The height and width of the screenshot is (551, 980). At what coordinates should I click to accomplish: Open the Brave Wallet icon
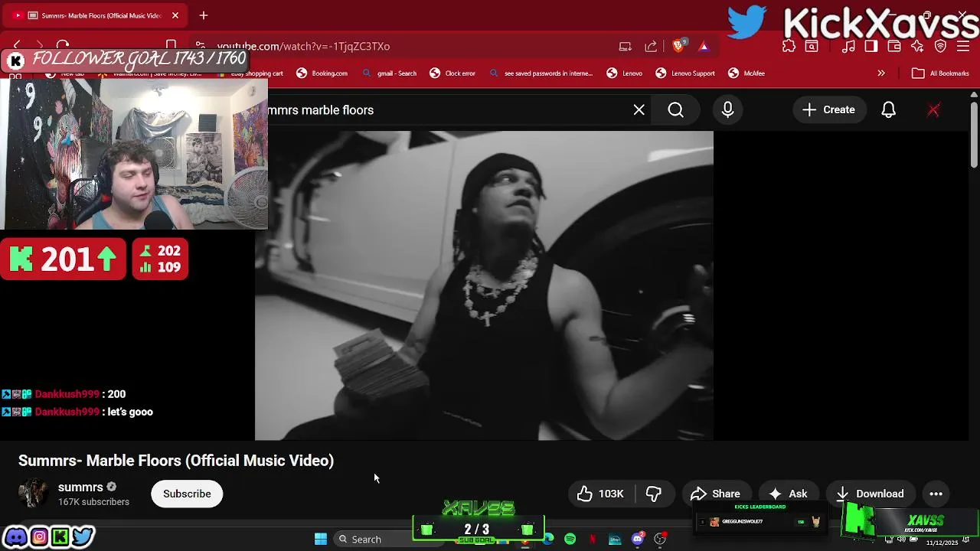894,46
